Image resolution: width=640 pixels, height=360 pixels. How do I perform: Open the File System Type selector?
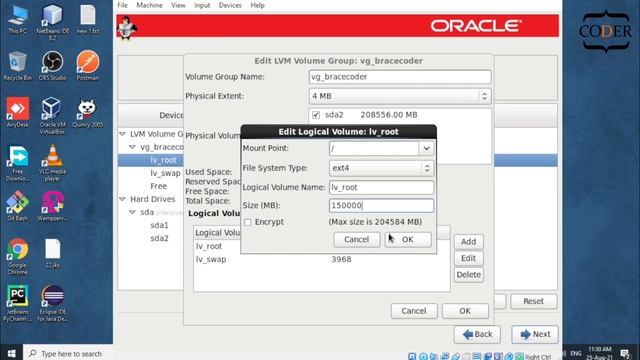(x=381, y=168)
